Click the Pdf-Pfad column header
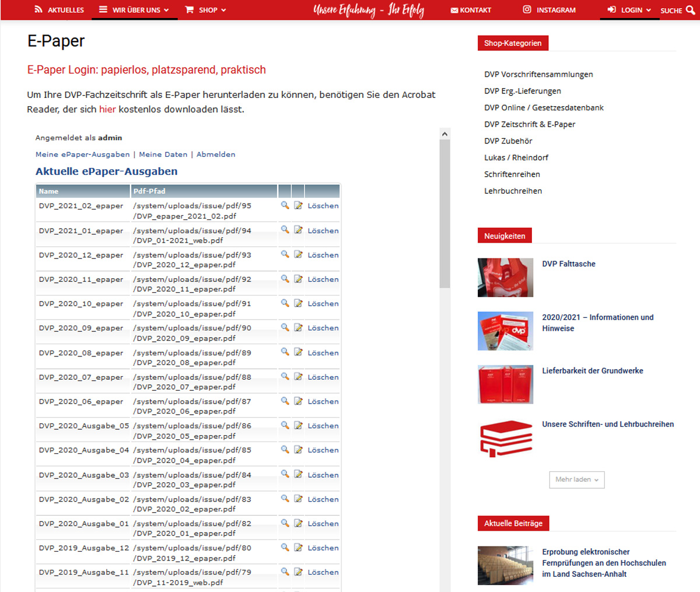Viewport: 700px width, 592px height. [204, 191]
